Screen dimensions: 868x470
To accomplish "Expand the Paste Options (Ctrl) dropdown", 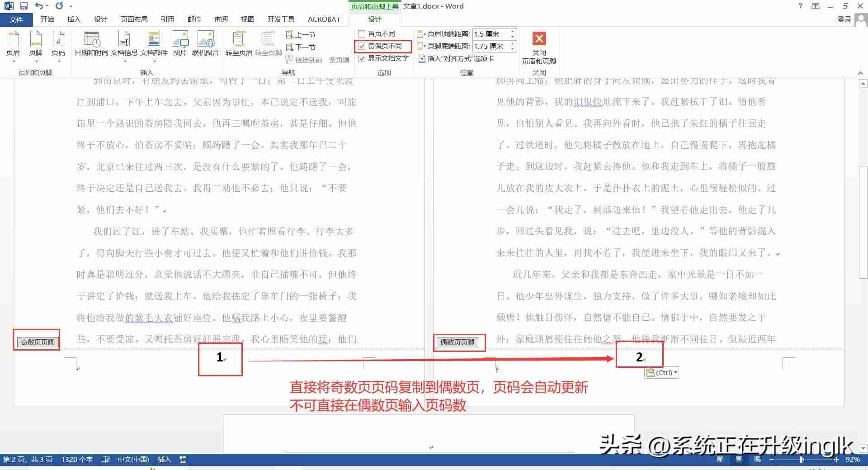I will (x=675, y=373).
